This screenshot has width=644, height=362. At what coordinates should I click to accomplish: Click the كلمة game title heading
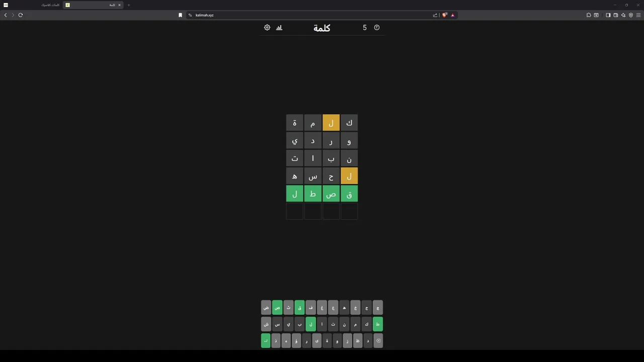(322, 28)
